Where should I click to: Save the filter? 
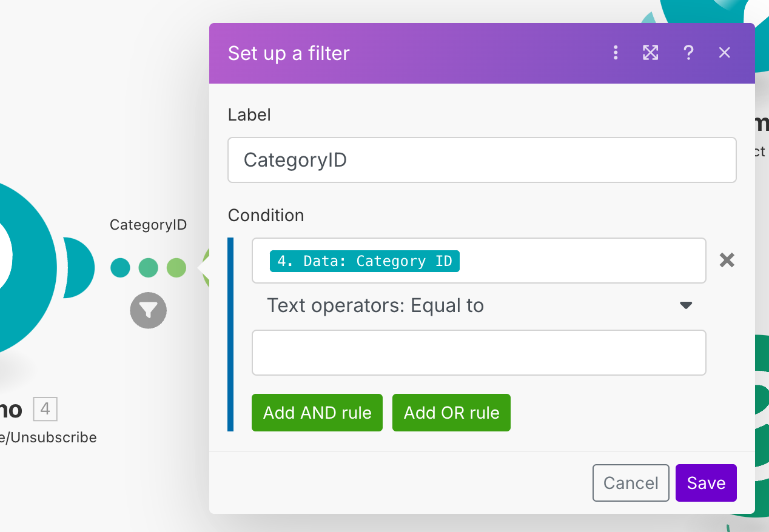pos(706,483)
